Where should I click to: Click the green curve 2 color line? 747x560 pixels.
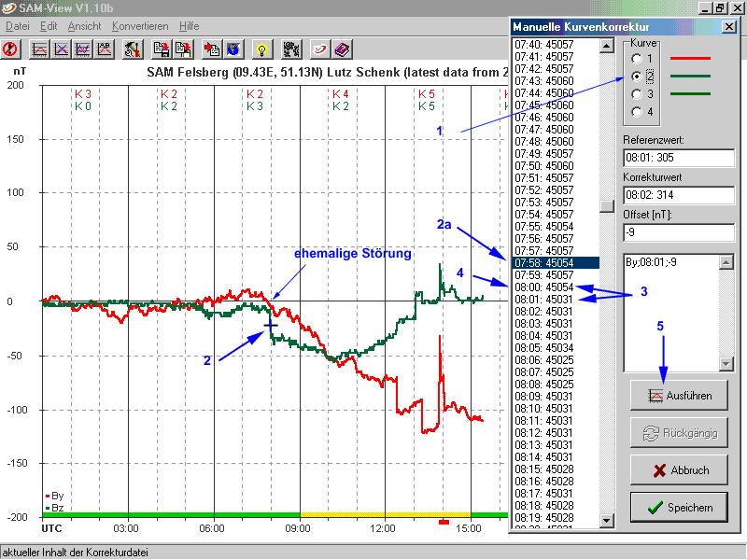click(690, 77)
